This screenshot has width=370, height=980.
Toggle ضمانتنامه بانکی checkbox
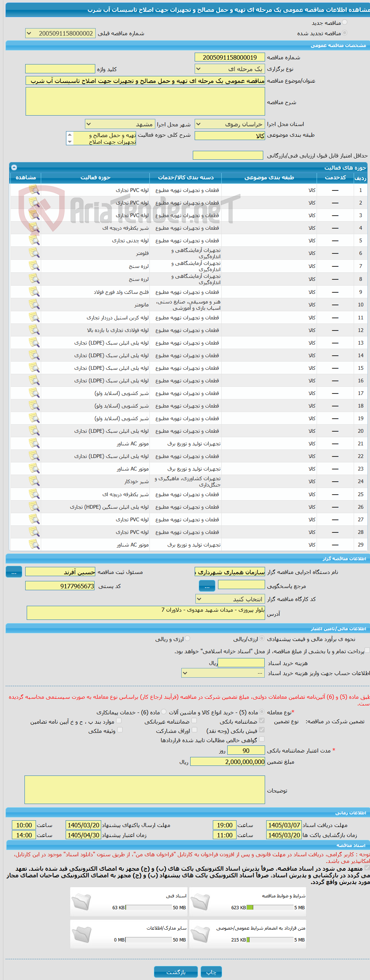coord(262,721)
